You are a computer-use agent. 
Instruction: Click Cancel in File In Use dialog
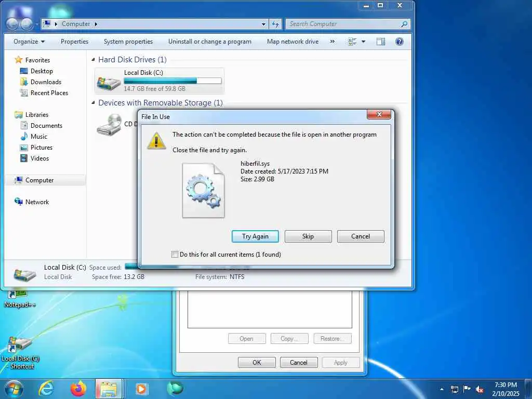[x=361, y=236]
